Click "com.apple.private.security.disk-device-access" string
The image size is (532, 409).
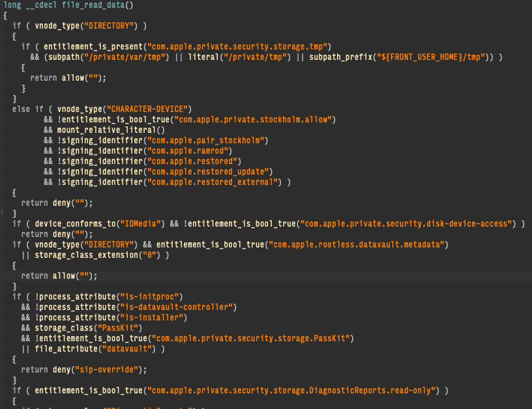406,224
